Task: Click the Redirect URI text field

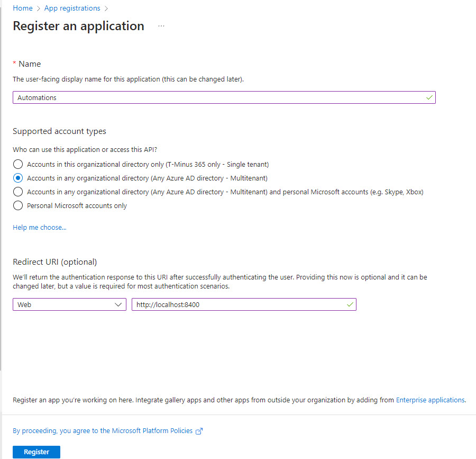Action: [x=238, y=304]
